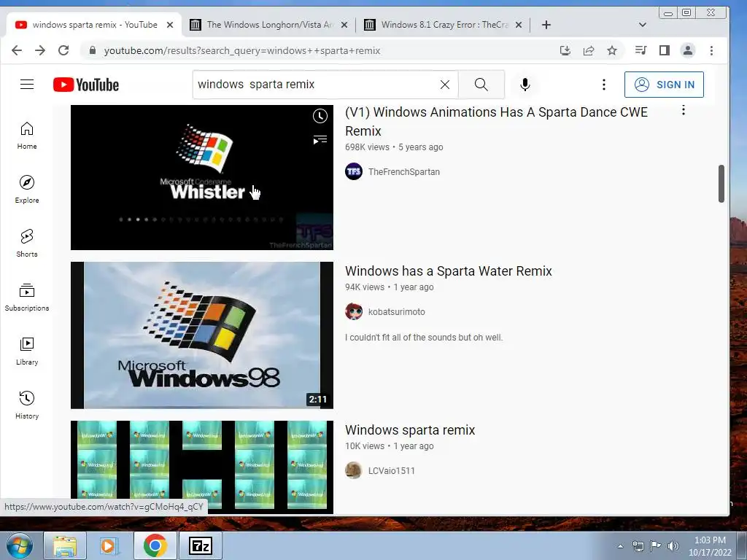This screenshot has height=560, width=747.
Task: Open TheFrenchSpartan channel avatar
Action: [354, 171]
